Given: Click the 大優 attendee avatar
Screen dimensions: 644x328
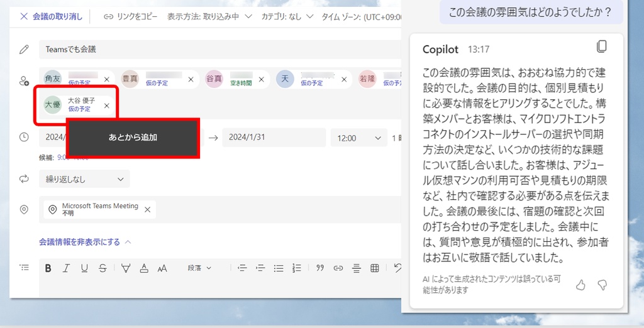Looking at the screenshot, I should [53, 105].
